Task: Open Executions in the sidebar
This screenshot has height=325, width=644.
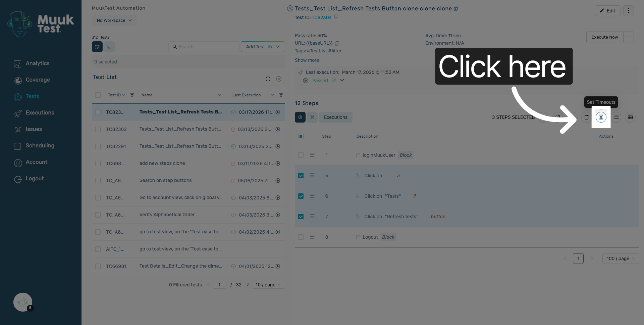Action: pyautogui.click(x=40, y=113)
